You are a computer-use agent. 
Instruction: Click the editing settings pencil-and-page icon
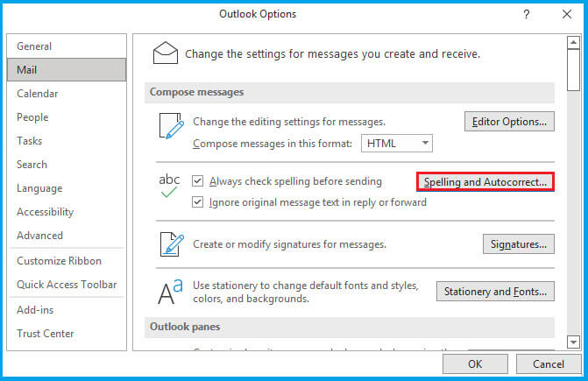pos(172,126)
